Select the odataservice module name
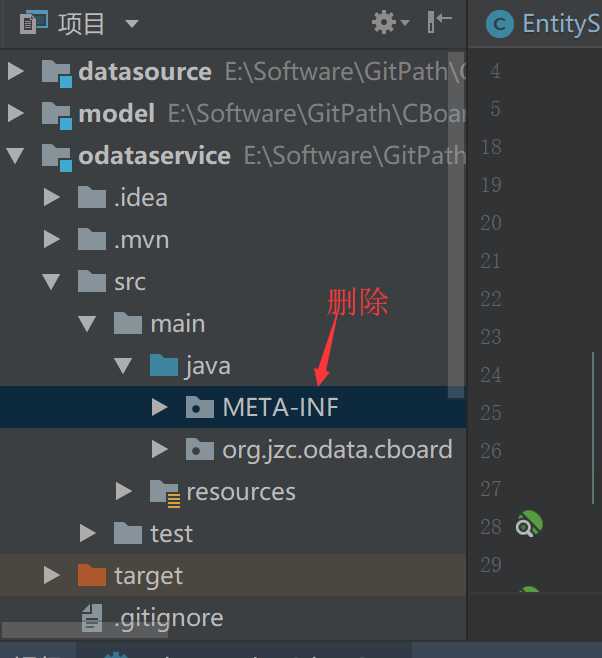 pos(154,156)
